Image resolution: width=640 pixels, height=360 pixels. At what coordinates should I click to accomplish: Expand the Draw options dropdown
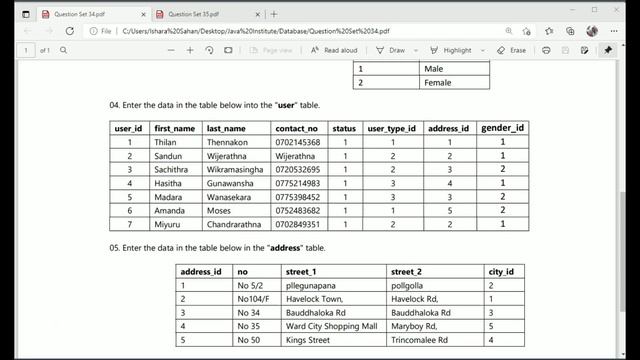click(416, 50)
